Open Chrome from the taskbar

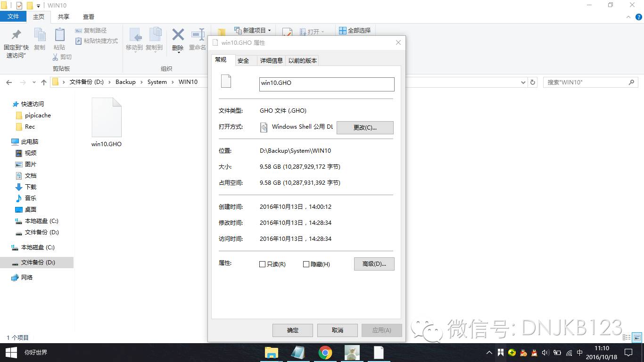[x=325, y=353]
